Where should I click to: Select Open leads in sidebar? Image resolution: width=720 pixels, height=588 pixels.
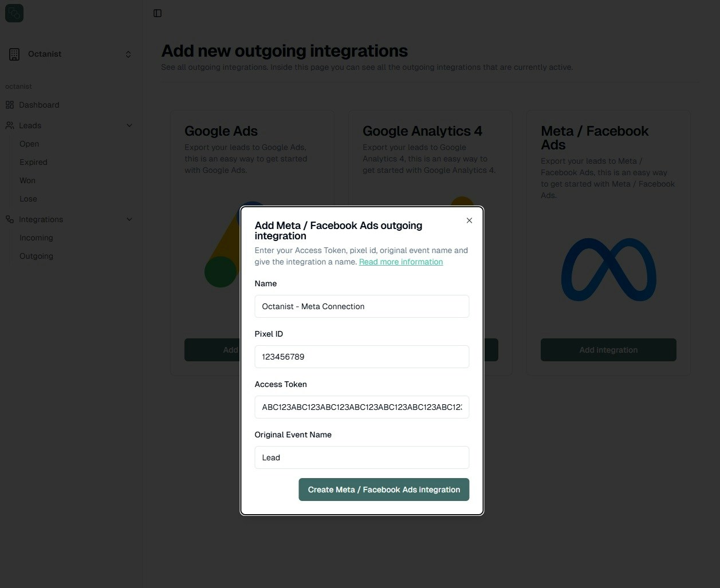(x=29, y=144)
